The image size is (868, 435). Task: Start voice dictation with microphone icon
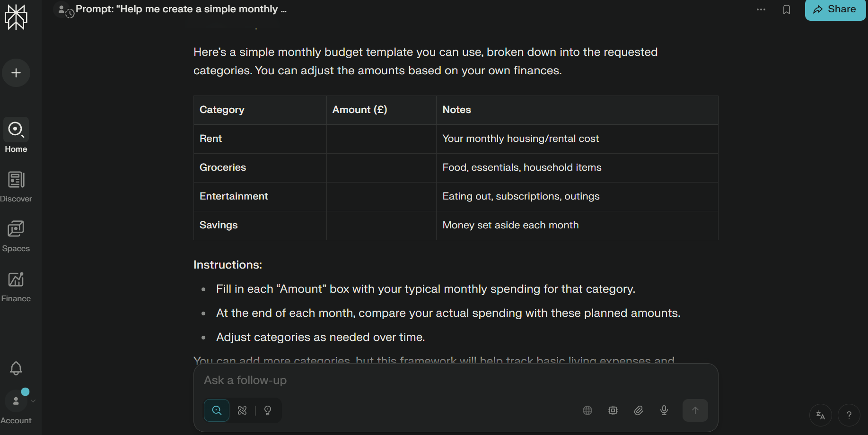664,410
